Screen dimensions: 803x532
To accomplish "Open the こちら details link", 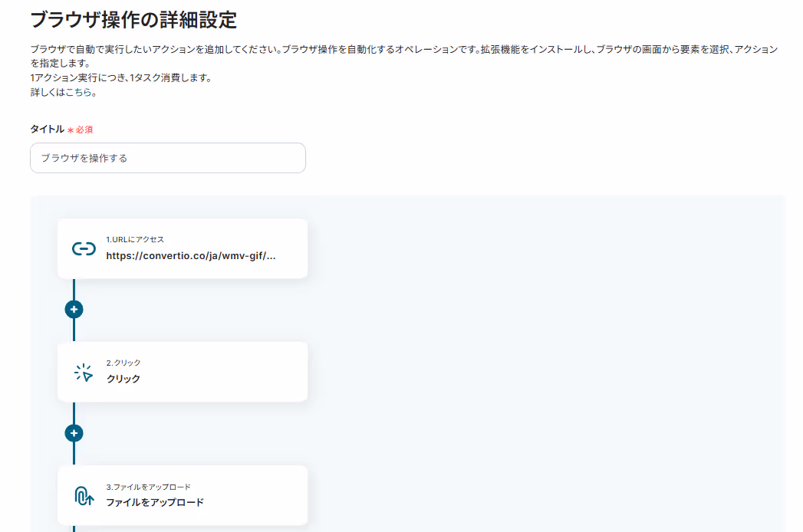I will tap(78, 92).
